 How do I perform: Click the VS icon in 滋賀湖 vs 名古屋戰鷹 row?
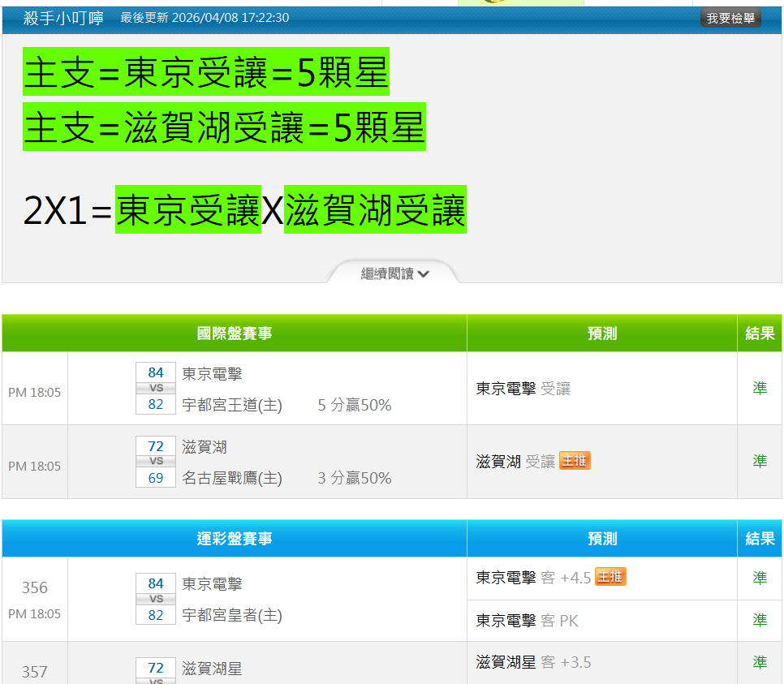tap(156, 462)
